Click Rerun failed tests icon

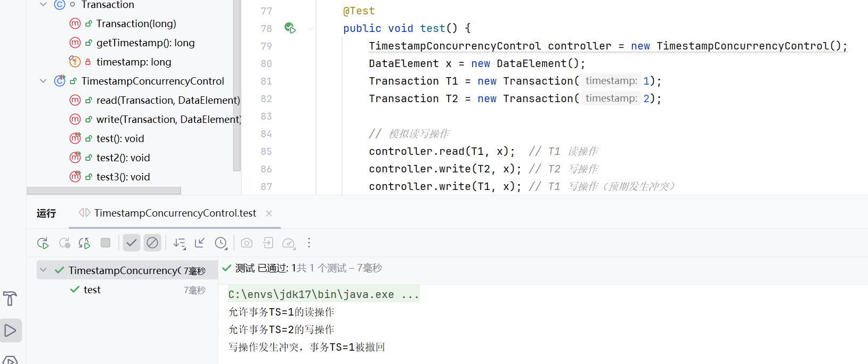click(64, 243)
